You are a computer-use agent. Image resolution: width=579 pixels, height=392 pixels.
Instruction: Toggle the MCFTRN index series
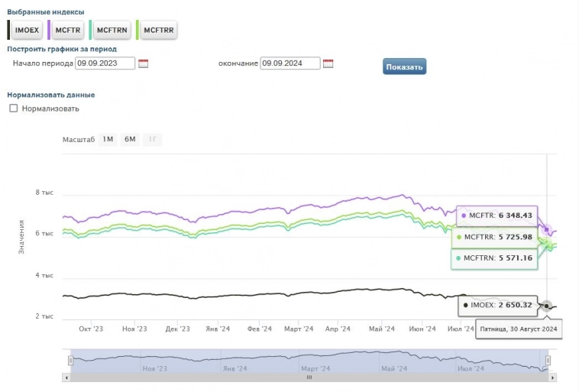tap(112, 30)
